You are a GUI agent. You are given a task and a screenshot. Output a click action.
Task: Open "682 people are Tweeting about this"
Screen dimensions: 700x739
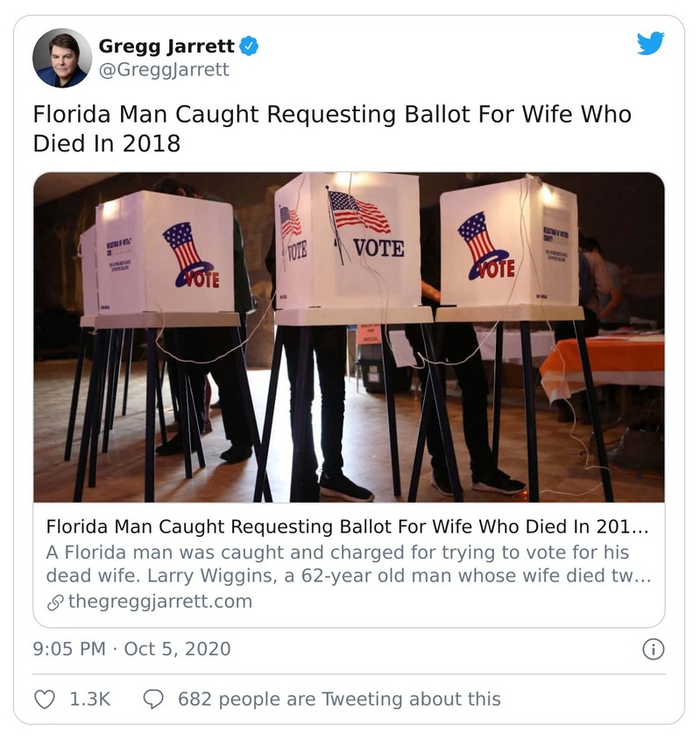[x=339, y=699]
